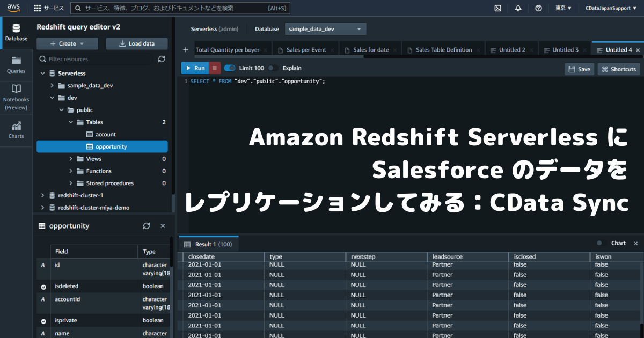Open the Queries panel icon

click(x=16, y=64)
